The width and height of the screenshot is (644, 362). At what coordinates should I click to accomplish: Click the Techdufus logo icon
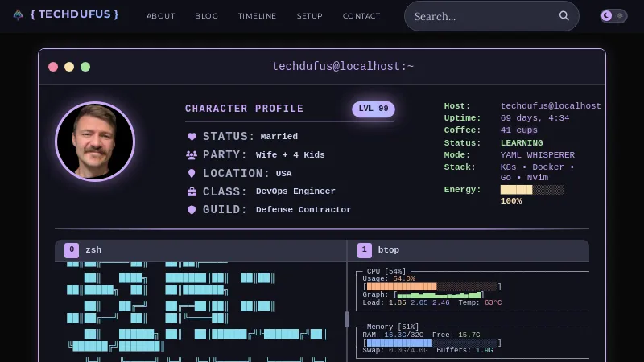pos(18,15)
